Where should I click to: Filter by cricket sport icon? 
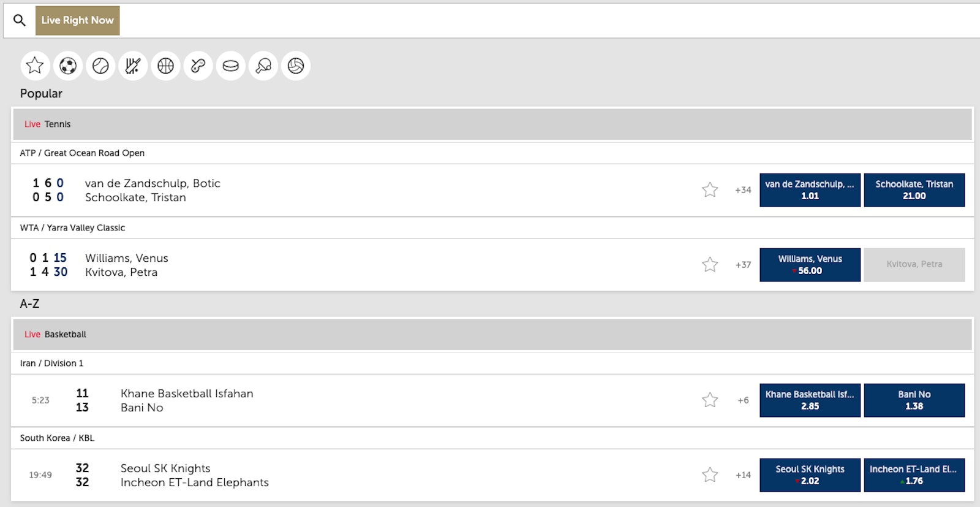[x=133, y=66]
